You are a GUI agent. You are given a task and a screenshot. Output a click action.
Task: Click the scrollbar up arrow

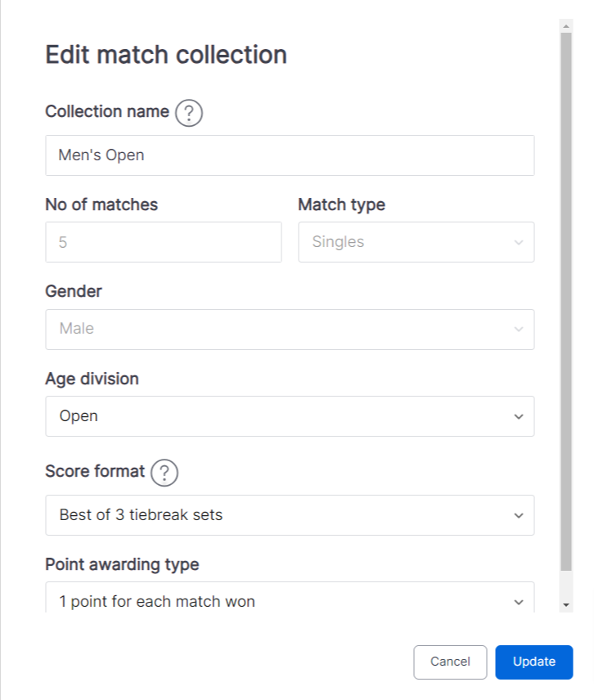tap(566, 26)
